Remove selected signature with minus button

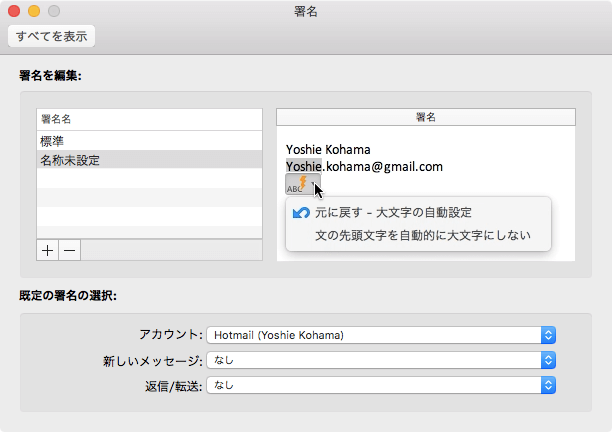pyautogui.click(x=71, y=250)
